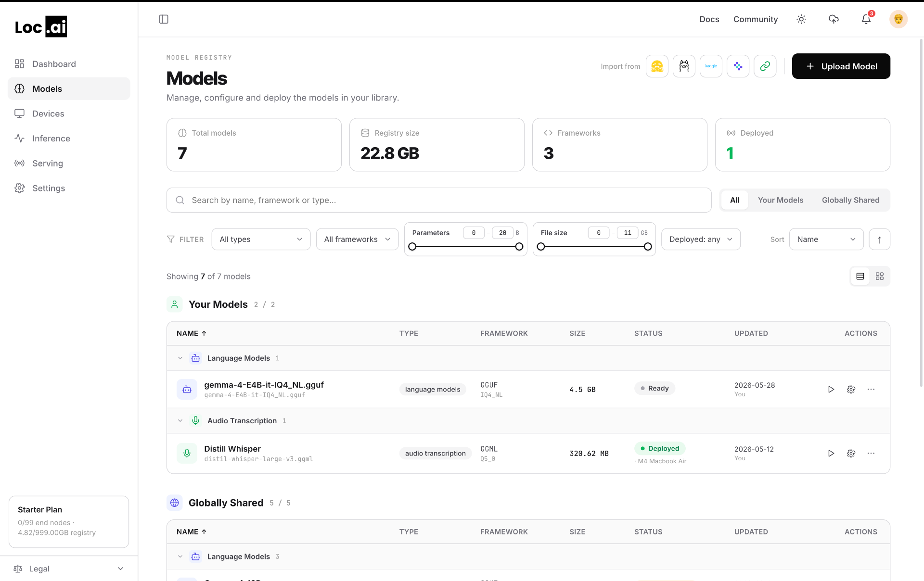This screenshot has height=581, width=924.
Task: Import from Ollama llama icon
Action: [684, 66]
